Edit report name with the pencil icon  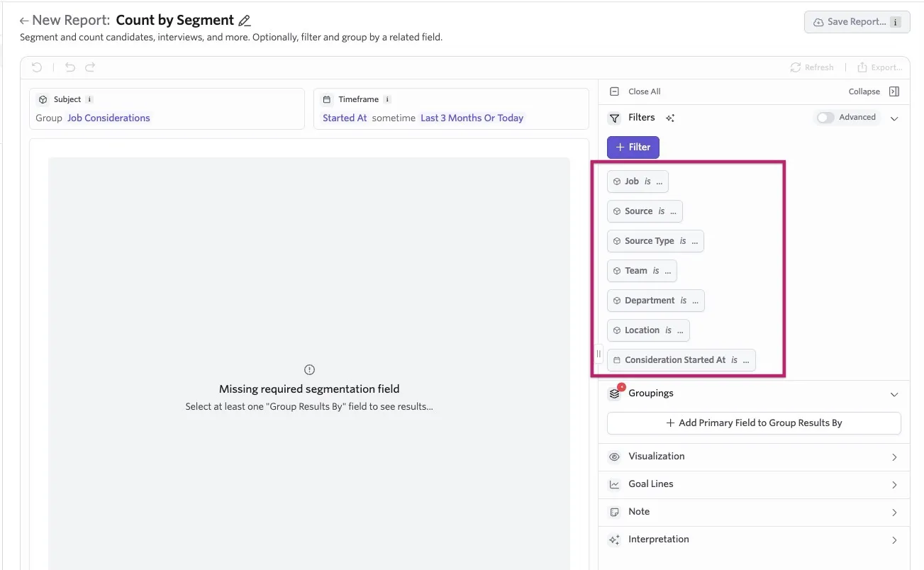(x=245, y=21)
